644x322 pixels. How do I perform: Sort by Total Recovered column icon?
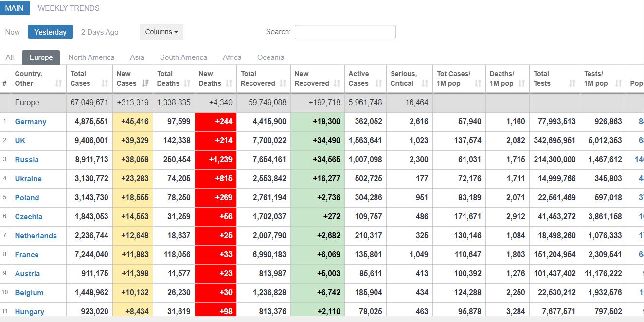tap(283, 83)
